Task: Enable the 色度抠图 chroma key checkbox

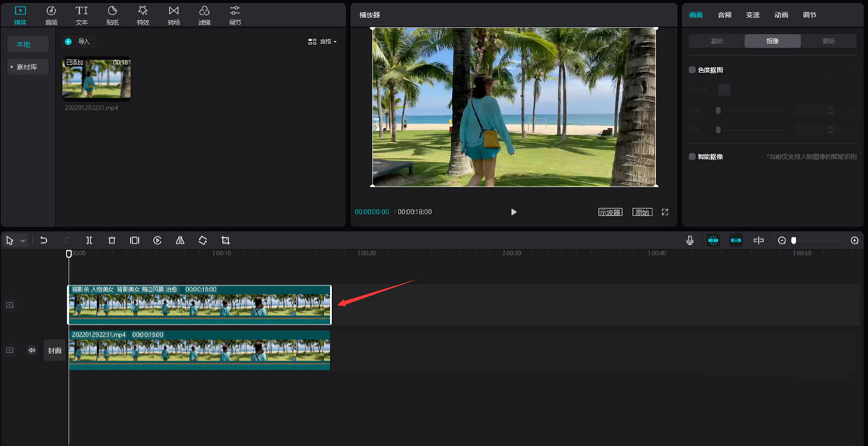Action: click(x=692, y=70)
